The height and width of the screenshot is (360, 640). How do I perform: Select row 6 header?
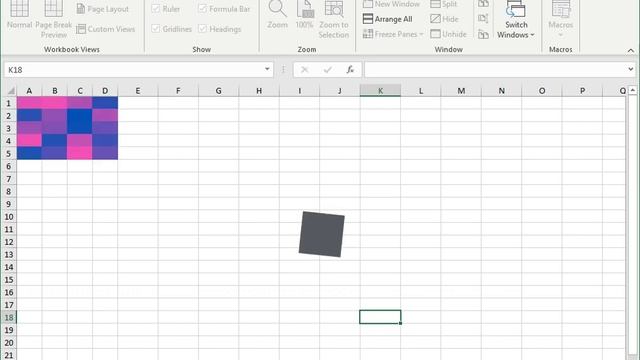click(x=9, y=166)
